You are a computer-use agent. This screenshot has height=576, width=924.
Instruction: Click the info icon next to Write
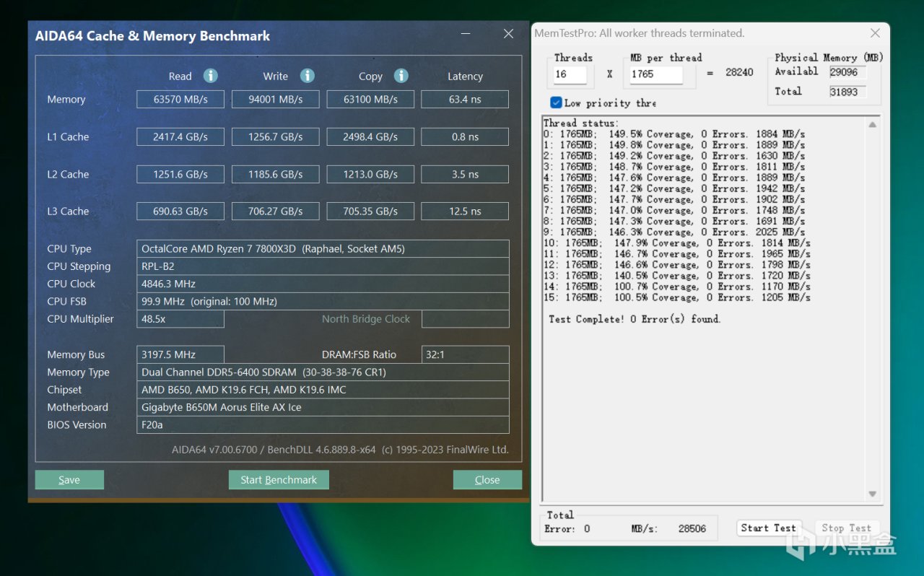pos(307,76)
